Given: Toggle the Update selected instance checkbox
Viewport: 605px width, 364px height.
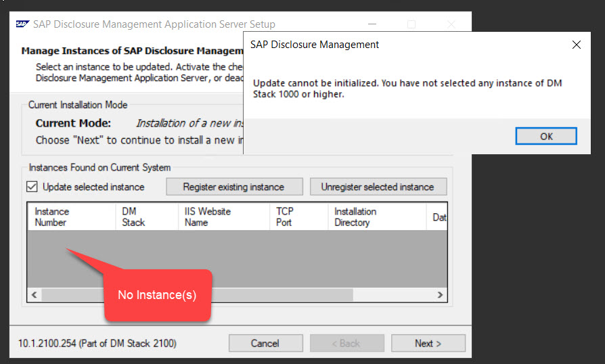Looking at the screenshot, I should coord(32,187).
